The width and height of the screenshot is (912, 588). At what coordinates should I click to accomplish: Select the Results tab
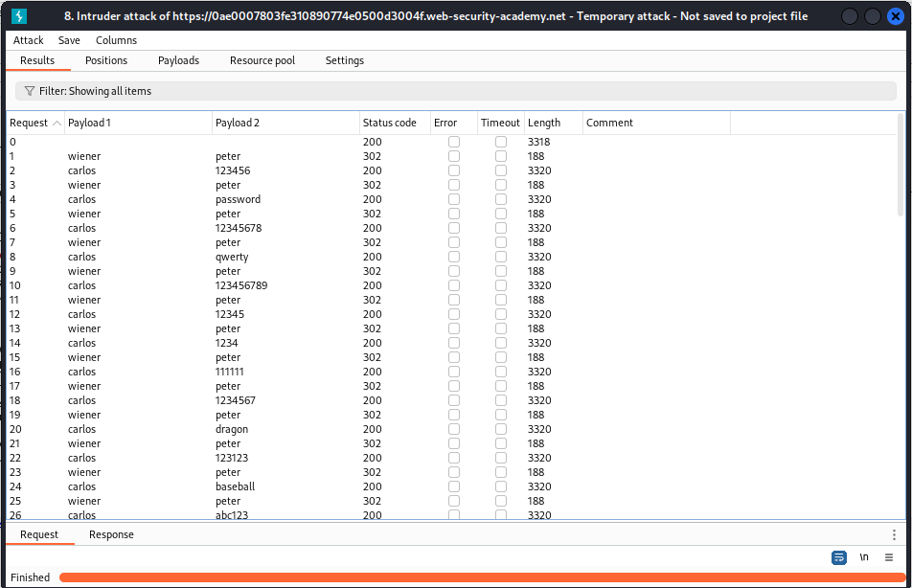(x=37, y=60)
